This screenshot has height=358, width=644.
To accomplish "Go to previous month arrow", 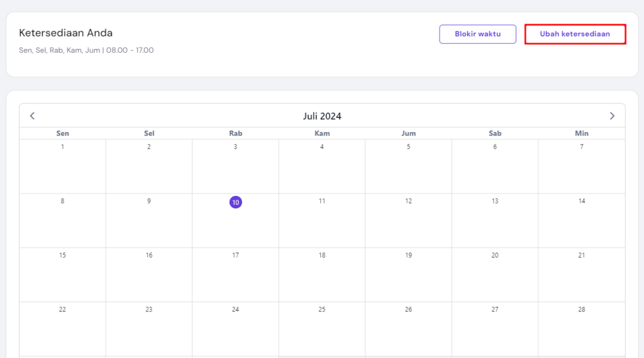I will [x=33, y=116].
